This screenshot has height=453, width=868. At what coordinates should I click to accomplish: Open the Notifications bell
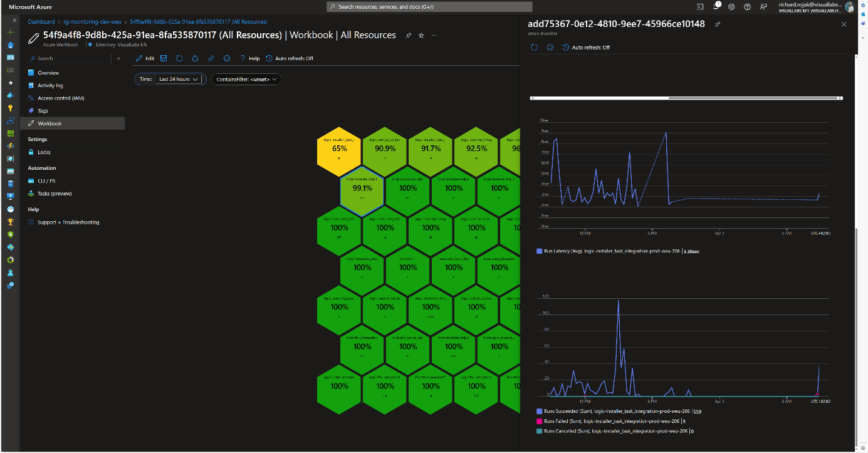pyautogui.click(x=716, y=6)
